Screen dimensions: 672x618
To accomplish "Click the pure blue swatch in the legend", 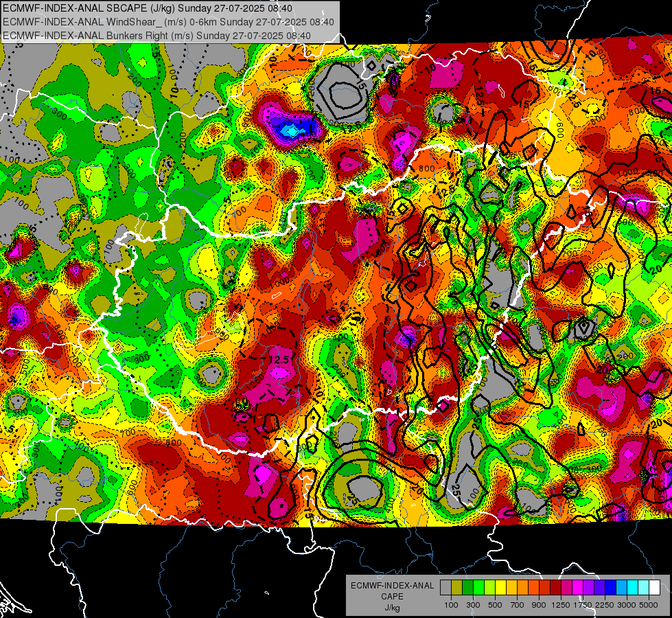I will 611,588.
